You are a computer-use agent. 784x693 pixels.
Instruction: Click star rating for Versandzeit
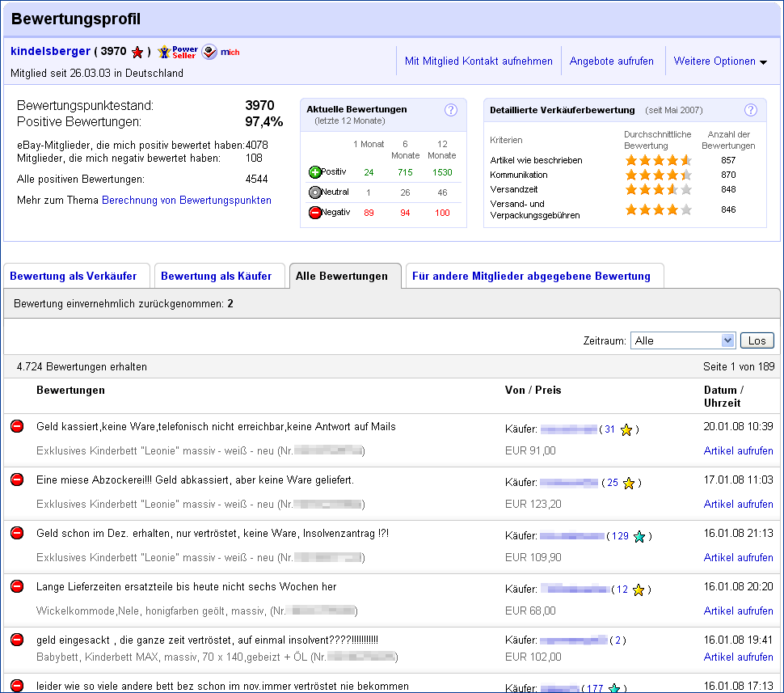point(659,189)
